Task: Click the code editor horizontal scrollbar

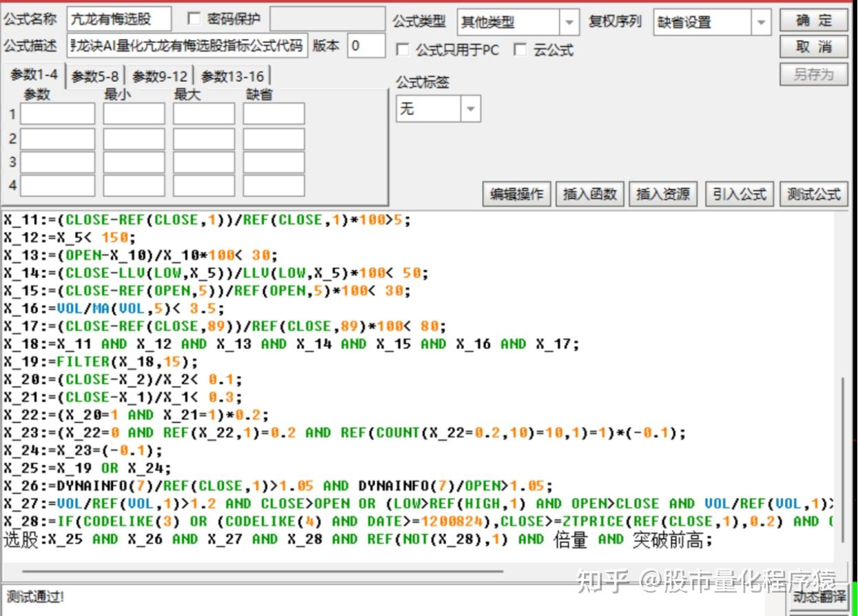Action: [x=262, y=571]
